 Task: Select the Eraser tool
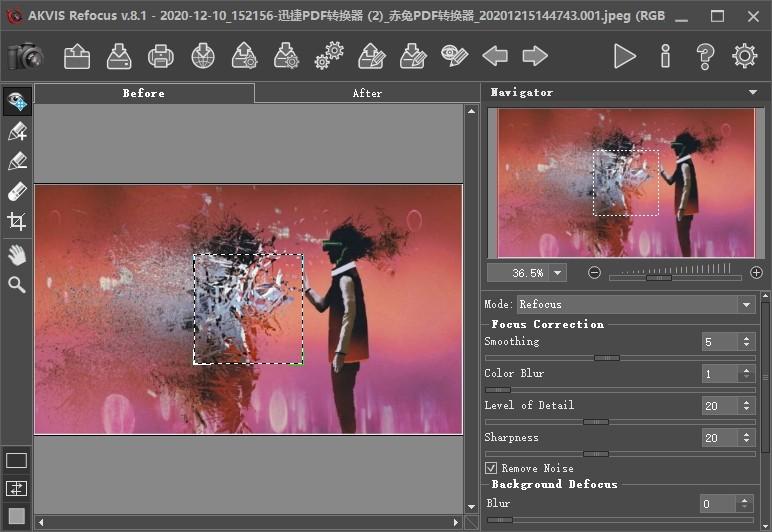(17, 191)
